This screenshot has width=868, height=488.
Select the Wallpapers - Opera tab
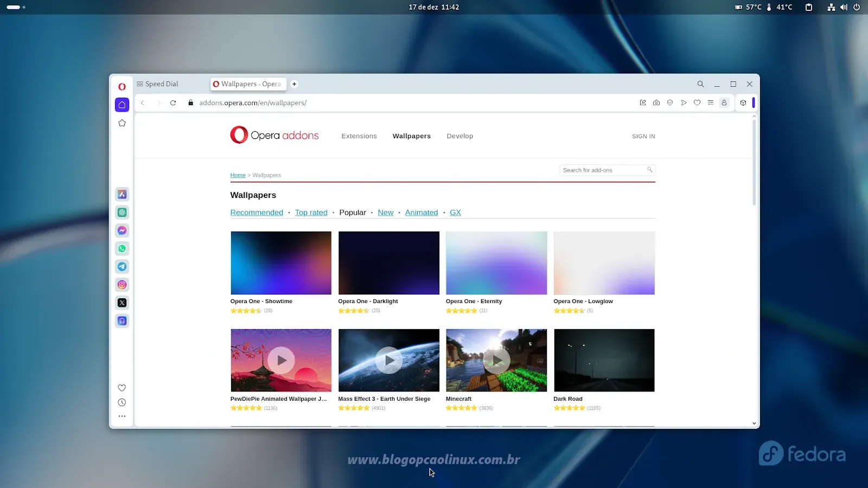(x=248, y=84)
